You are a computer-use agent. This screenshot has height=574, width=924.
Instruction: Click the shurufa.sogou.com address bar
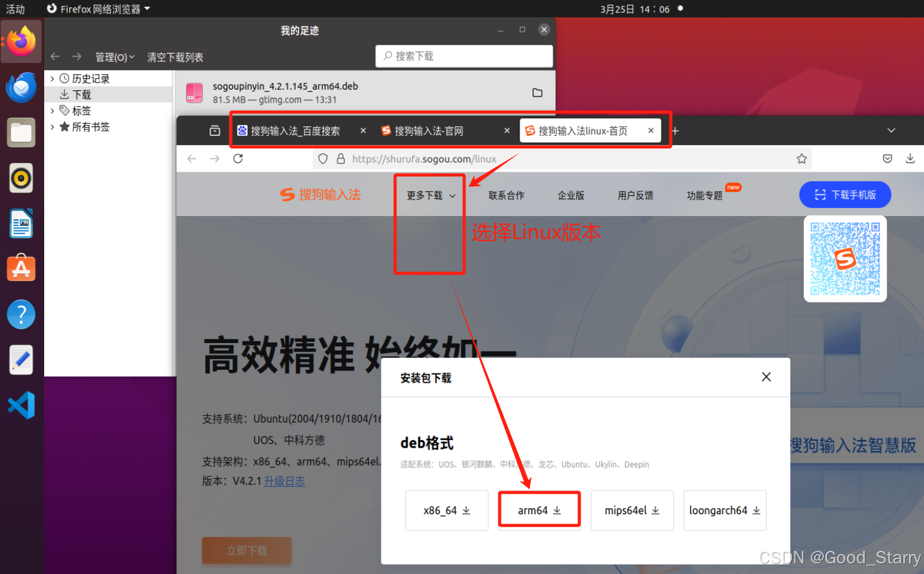tap(561, 159)
